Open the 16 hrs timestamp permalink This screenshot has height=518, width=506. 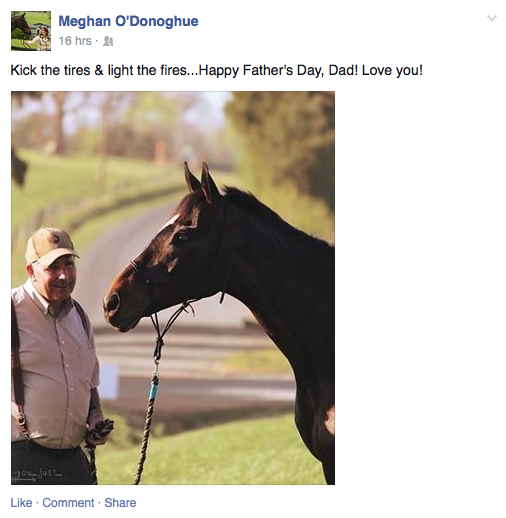coord(75,41)
